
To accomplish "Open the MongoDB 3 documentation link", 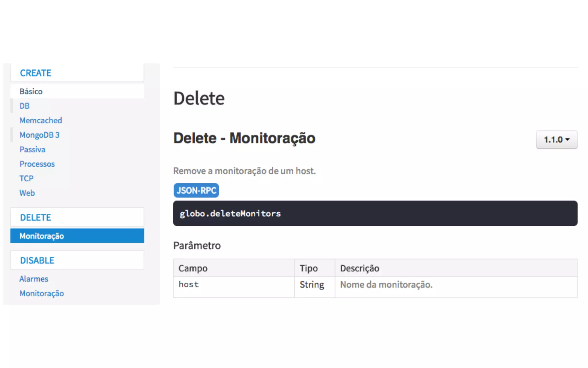I will (39, 135).
